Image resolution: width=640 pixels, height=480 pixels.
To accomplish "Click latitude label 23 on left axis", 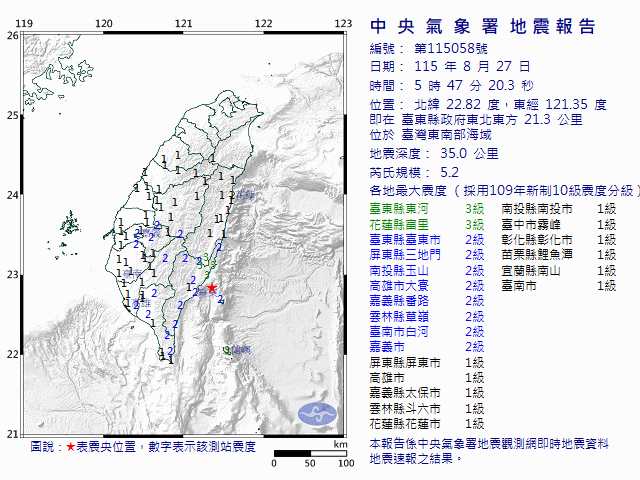I will tap(13, 275).
